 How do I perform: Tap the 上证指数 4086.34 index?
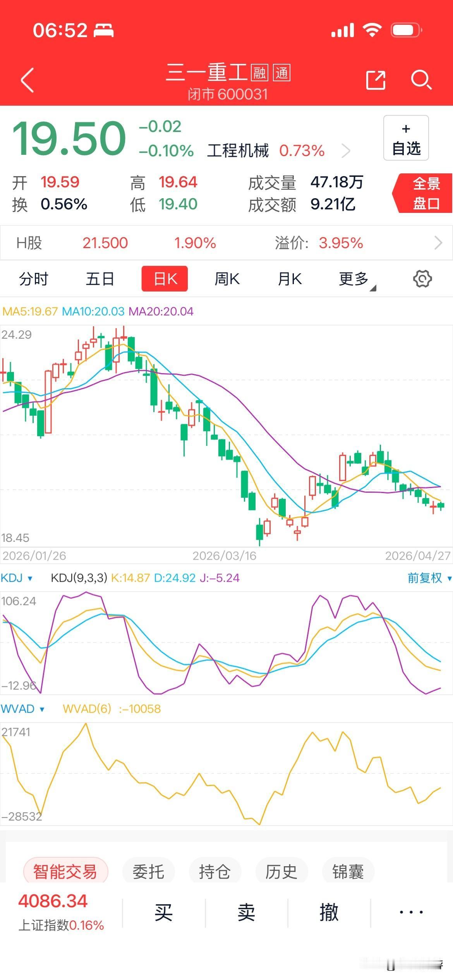tap(61, 912)
